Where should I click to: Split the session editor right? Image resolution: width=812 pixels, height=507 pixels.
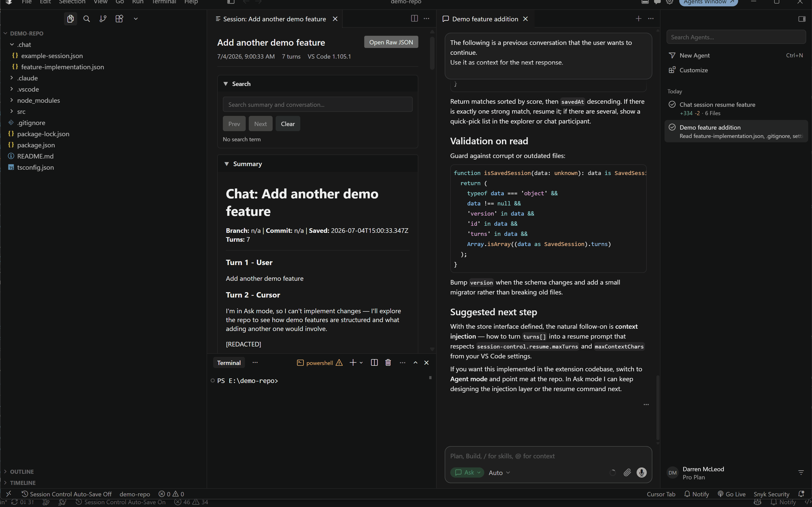(415, 19)
